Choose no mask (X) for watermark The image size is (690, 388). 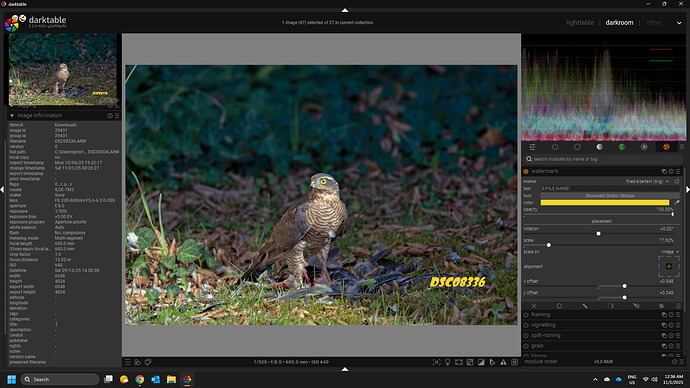tap(534, 306)
